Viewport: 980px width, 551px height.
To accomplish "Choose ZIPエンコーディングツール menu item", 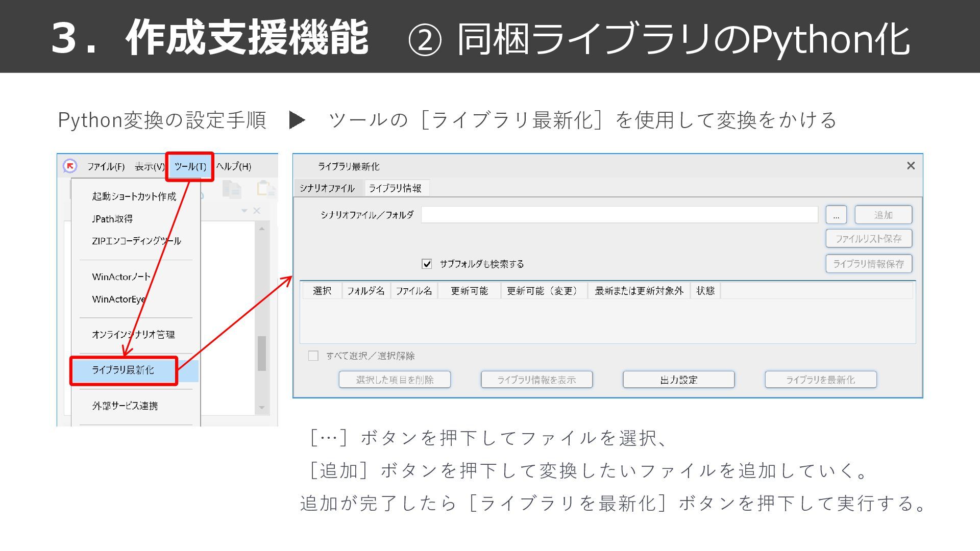I will coord(136,241).
